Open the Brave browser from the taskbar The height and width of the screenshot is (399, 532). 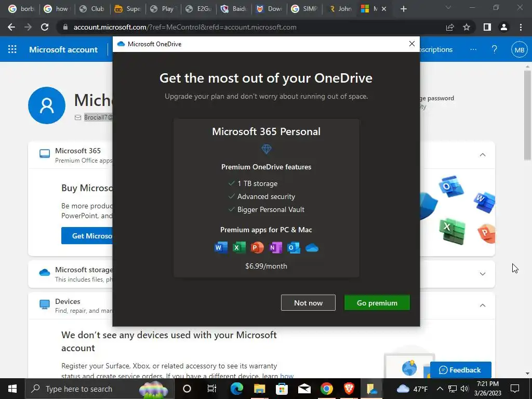tap(349, 389)
